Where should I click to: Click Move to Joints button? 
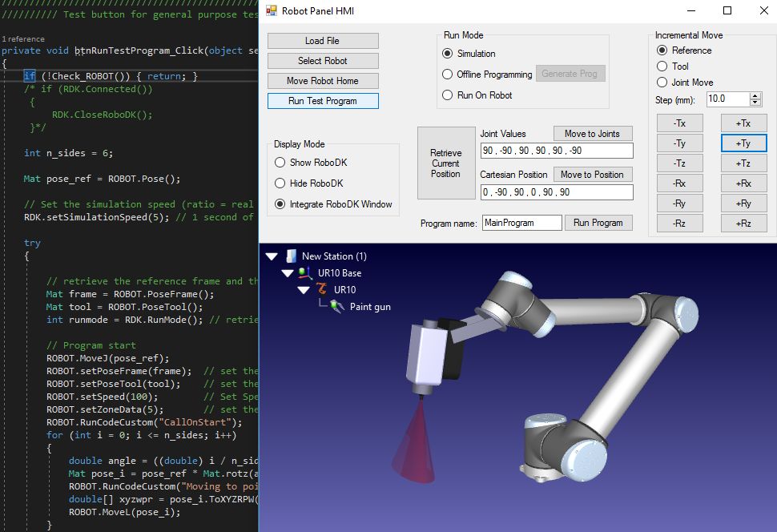pyautogui.click(x=593, y=133)
